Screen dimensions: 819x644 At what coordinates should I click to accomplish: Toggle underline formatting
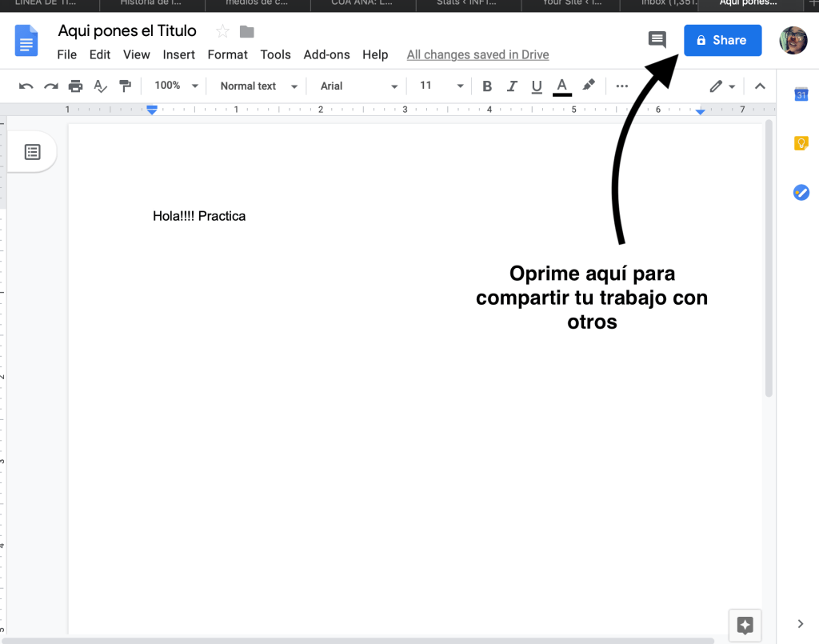point(537,86)
